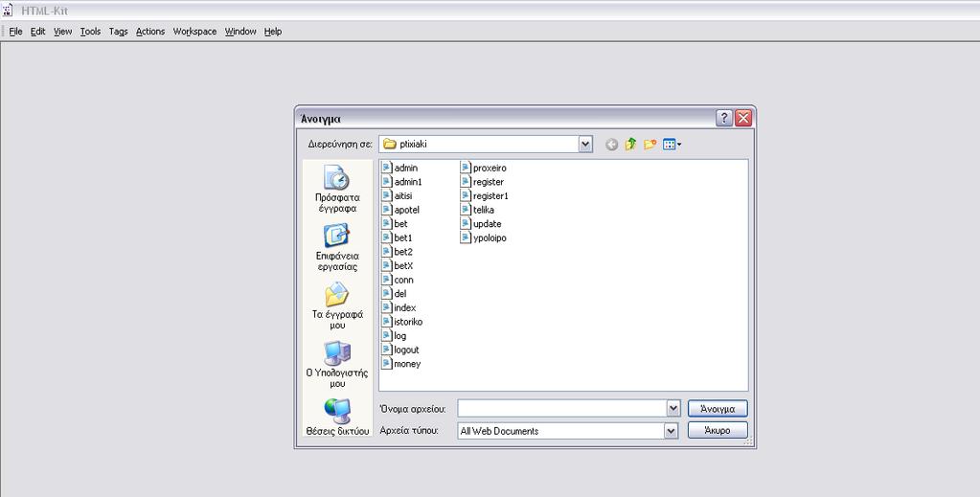Select the telika file
Screen dimensions: 980x497
click(477, 210)
